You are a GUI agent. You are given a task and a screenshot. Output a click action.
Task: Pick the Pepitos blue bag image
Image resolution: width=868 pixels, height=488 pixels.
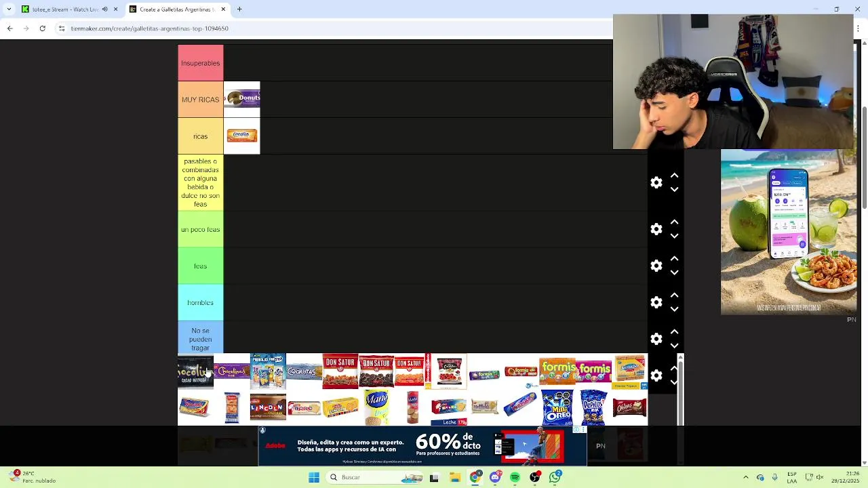[593, 407]
